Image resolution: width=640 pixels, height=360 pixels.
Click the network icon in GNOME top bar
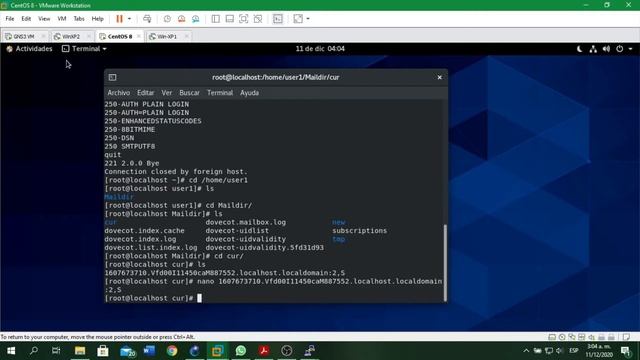(x=593, y=49)
